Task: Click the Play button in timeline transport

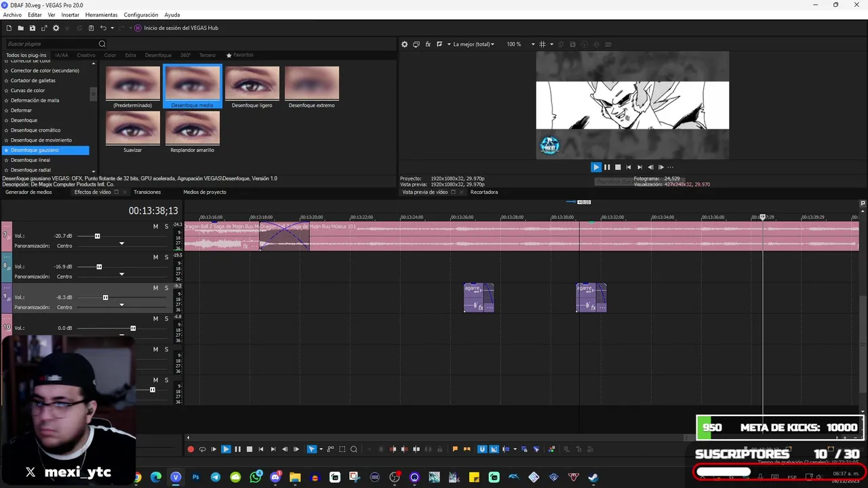Action: (x=226, y=449)
